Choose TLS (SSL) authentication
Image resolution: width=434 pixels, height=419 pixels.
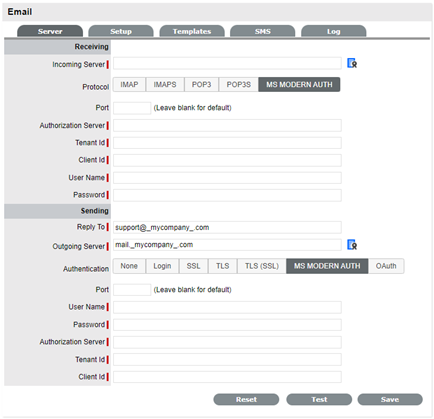point(262,266)
